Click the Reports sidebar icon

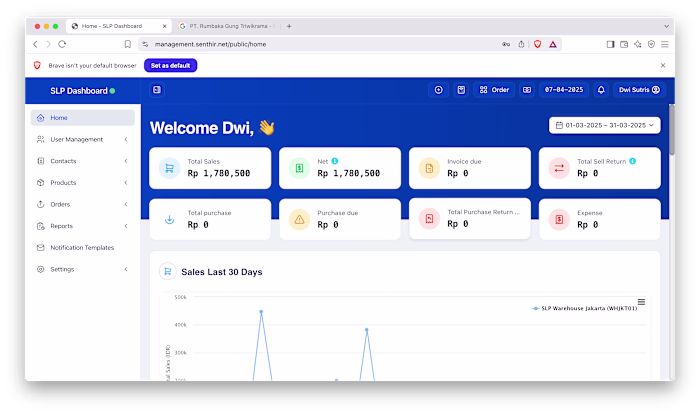[41, 226]
